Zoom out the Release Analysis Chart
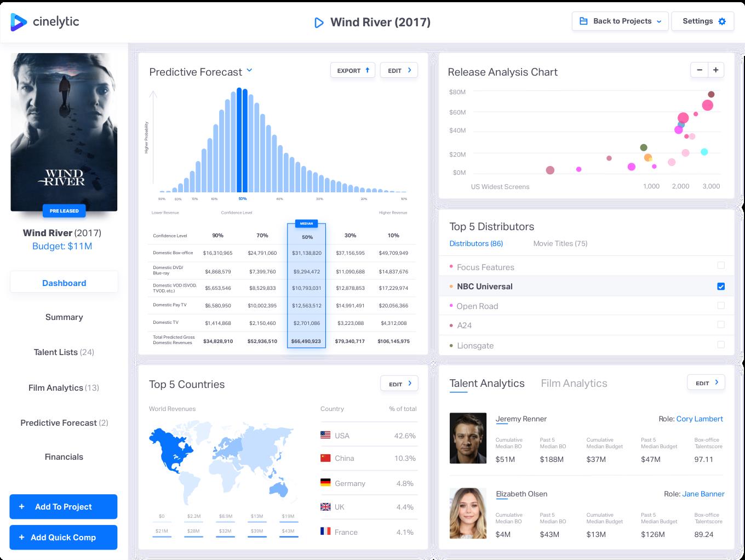Viewport: 745px width, 560px height. tap(699, 70)
